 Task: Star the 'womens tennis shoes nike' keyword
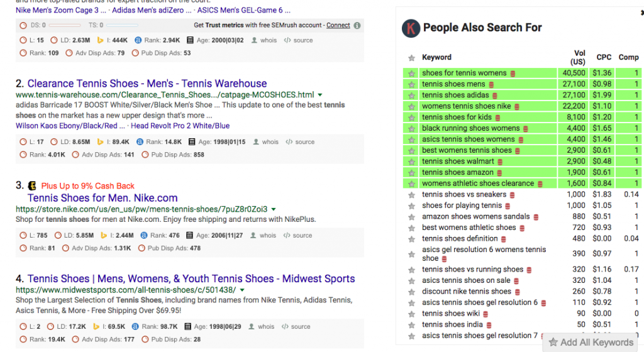pyautogui.click(x=411, y=107)
